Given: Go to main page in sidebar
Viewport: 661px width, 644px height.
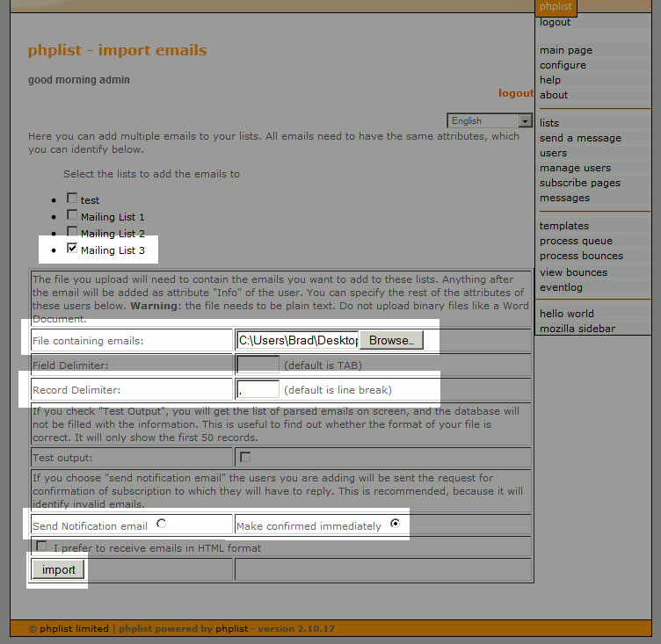Looking at the screenshot, I should tap(566, 50).
